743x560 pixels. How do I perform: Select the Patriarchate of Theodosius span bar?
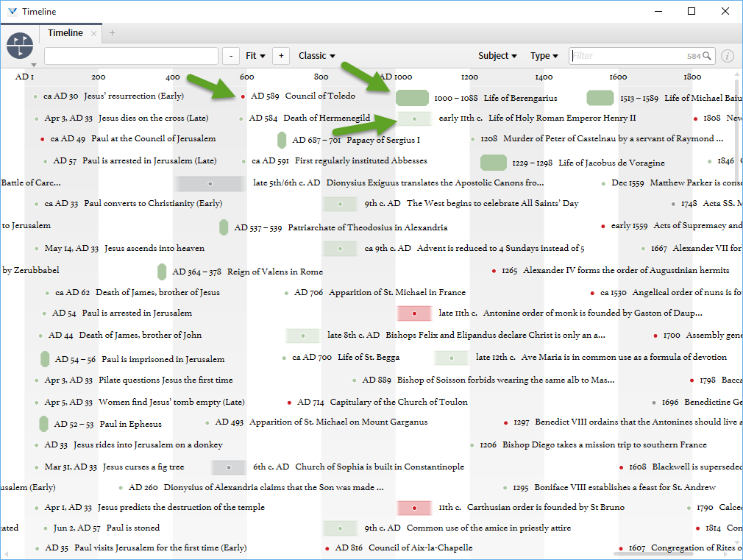[224, 227]
